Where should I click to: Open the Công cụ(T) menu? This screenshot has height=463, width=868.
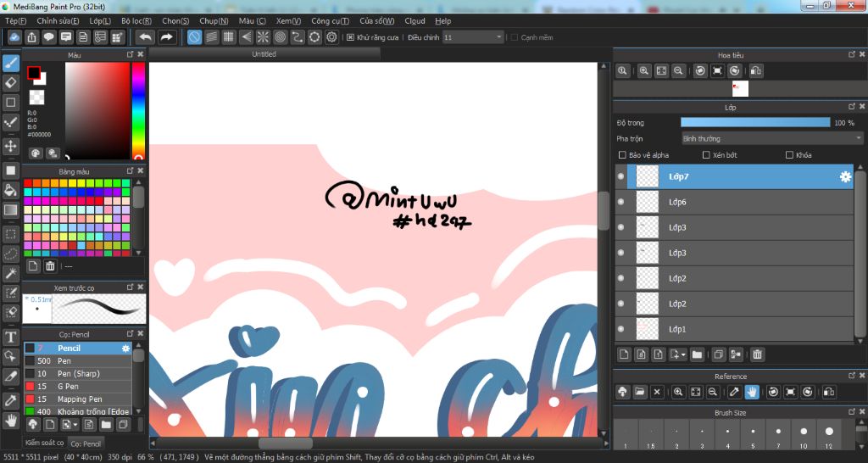coord(330,21)
